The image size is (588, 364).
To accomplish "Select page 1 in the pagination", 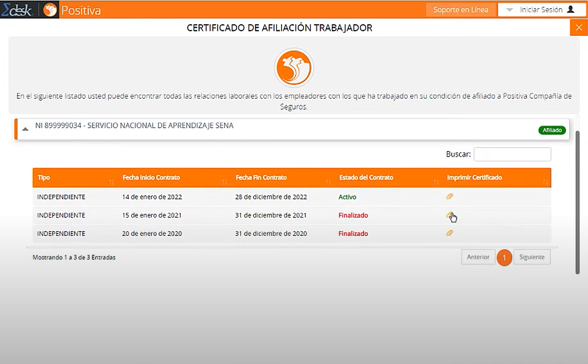I will (504, 257).
